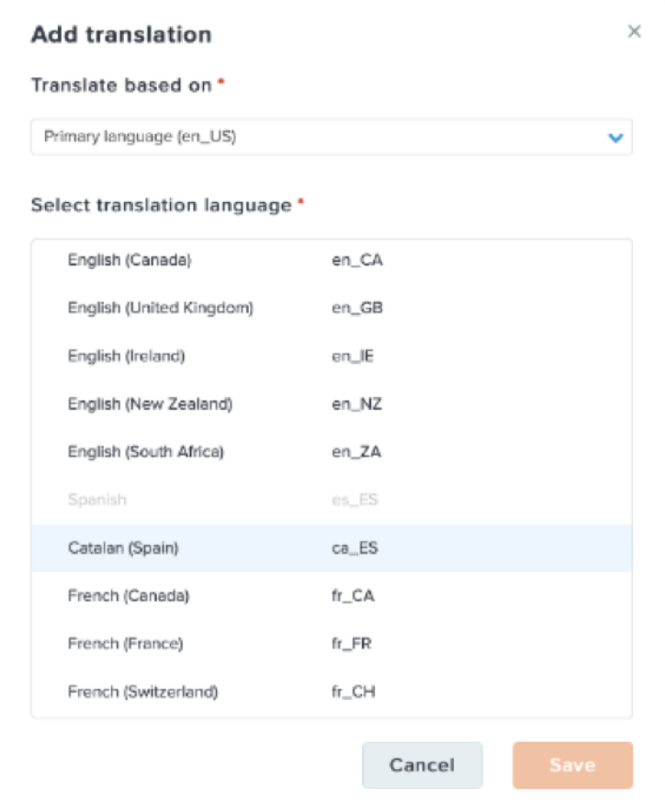
Task: Click the fr_CH locale code
Action: click(354, 692)
